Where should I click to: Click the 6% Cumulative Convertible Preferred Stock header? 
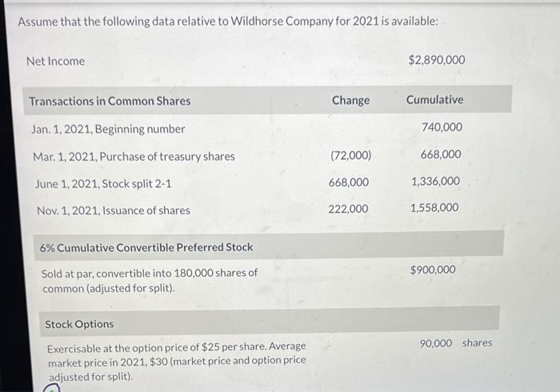(x=146, y=247)
